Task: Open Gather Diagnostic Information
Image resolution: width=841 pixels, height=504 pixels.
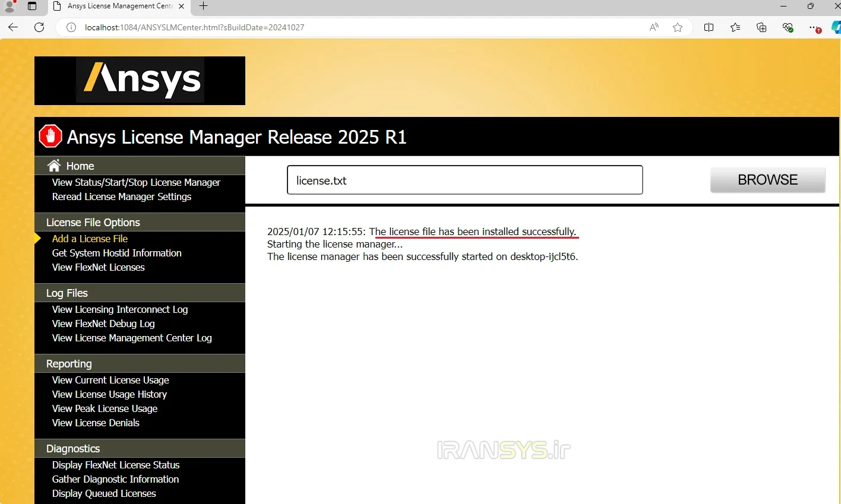Action: [x=115, y=479]
